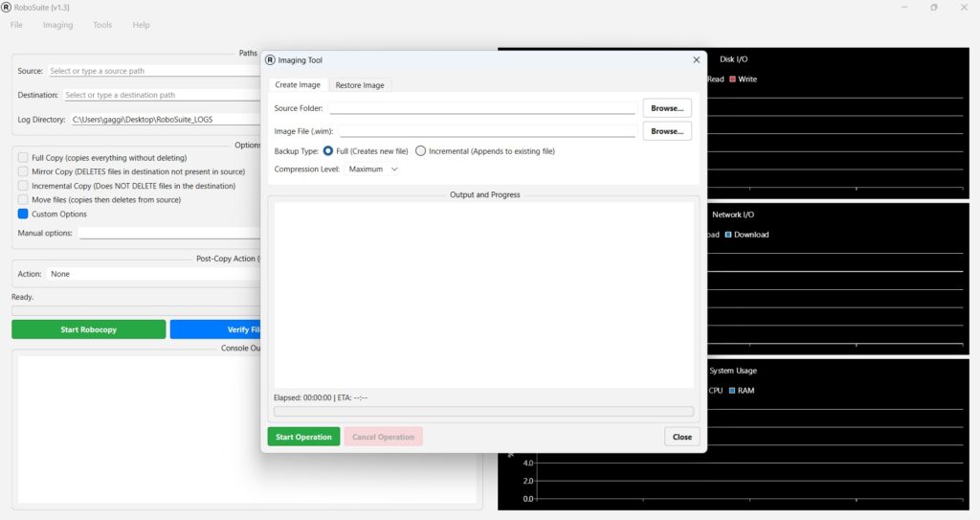Click Browse next to Source Folder

coord(666,108)
